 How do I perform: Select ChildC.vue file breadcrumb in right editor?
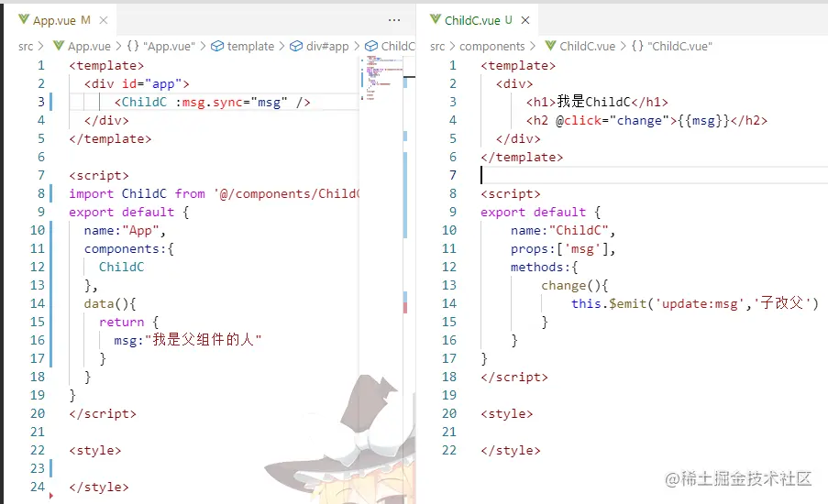[x=587, y=47]
